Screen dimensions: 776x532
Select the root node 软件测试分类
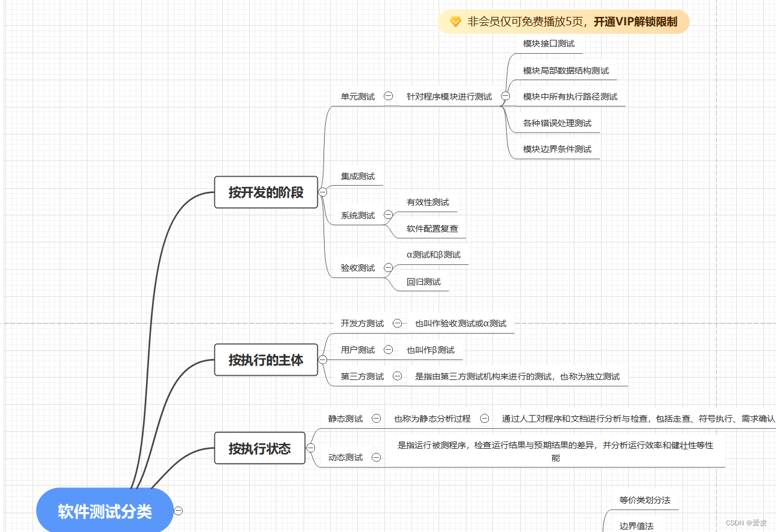[105, 511]
